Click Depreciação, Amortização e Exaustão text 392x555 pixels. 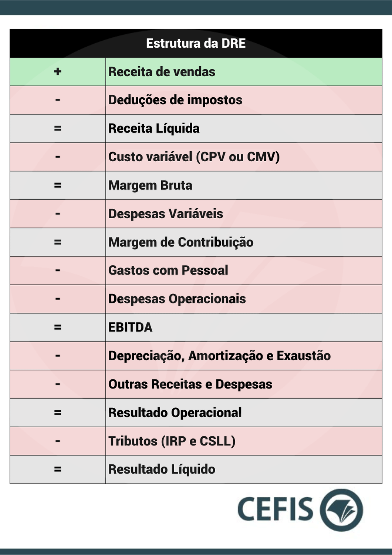(x=220, y=356)
